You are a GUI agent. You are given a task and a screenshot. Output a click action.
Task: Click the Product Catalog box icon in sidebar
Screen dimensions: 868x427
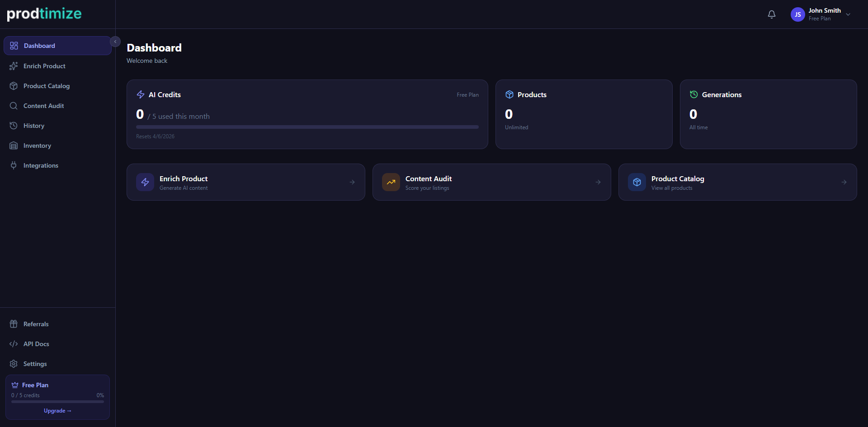14,86
